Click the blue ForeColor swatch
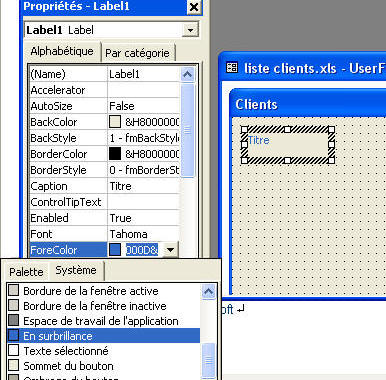 pos(115,250)
